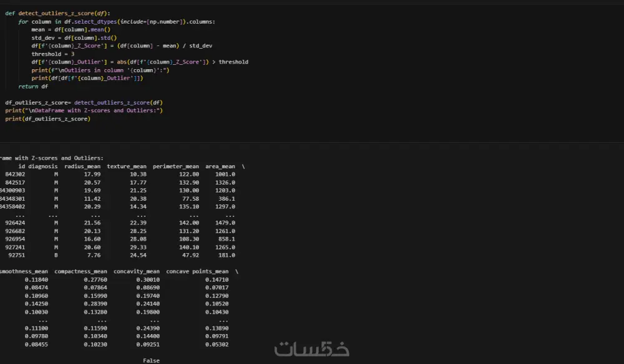This screenshot has width=624, height=364.
Task: Click the compactness value 0.15990
Action: coord(95,296)
